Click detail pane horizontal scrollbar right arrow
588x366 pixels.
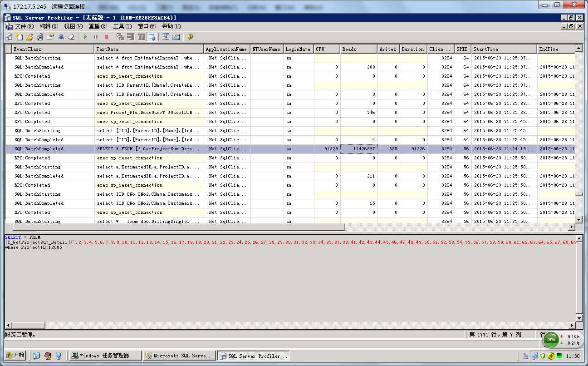(571, 325)
